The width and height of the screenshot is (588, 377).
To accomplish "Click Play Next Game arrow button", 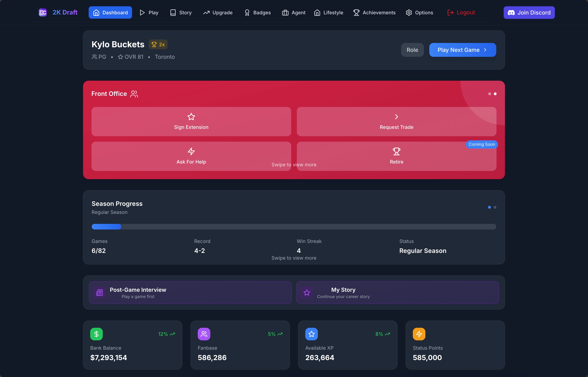I will 462,50.
